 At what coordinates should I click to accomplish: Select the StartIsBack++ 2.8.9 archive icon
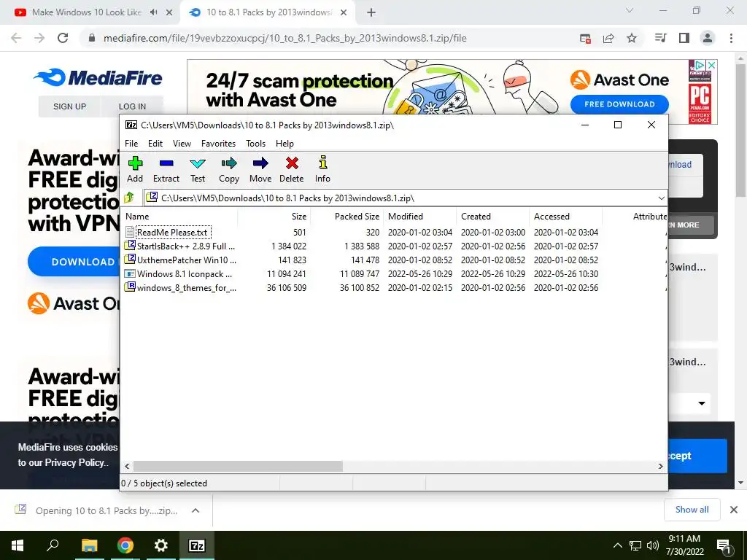point(130,246)
